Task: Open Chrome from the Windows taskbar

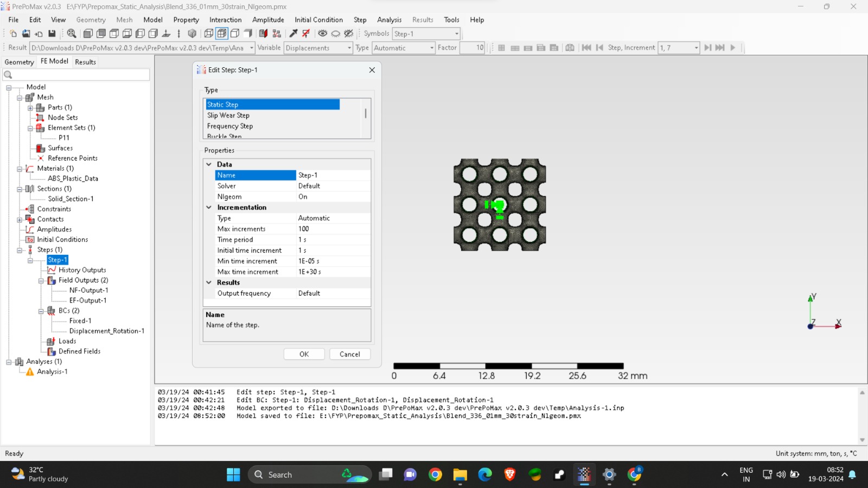Action: (x=435, y=475)
